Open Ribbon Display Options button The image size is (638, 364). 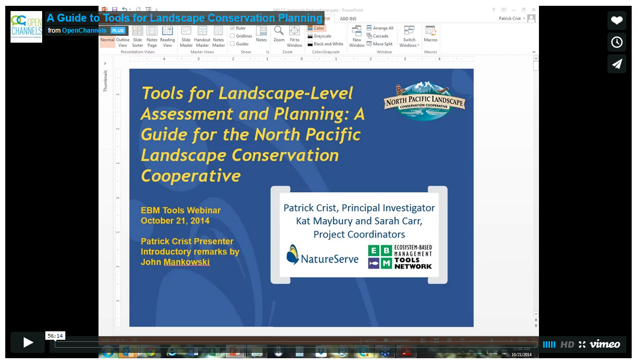[504, 9]
